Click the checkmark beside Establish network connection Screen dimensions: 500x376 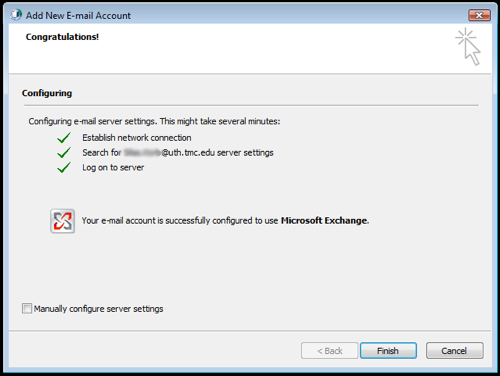click(64, 137)
